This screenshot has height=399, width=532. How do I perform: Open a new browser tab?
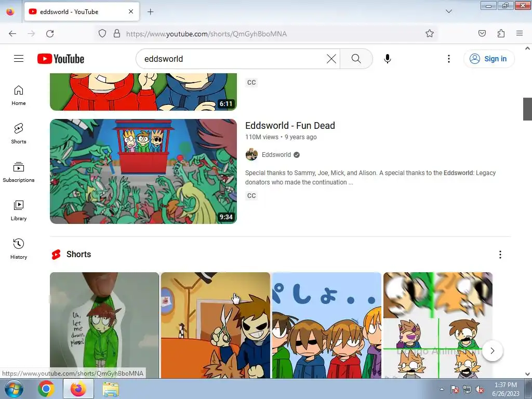click(150, 12)
